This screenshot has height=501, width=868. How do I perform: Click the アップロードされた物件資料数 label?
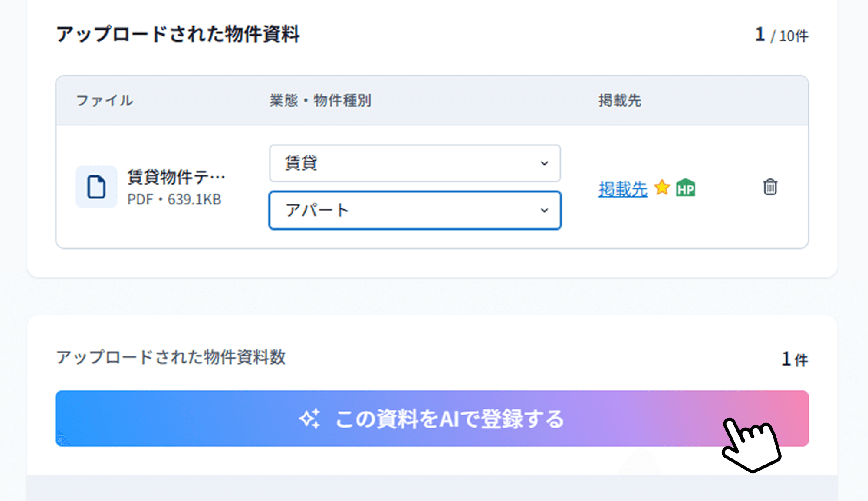171,357
